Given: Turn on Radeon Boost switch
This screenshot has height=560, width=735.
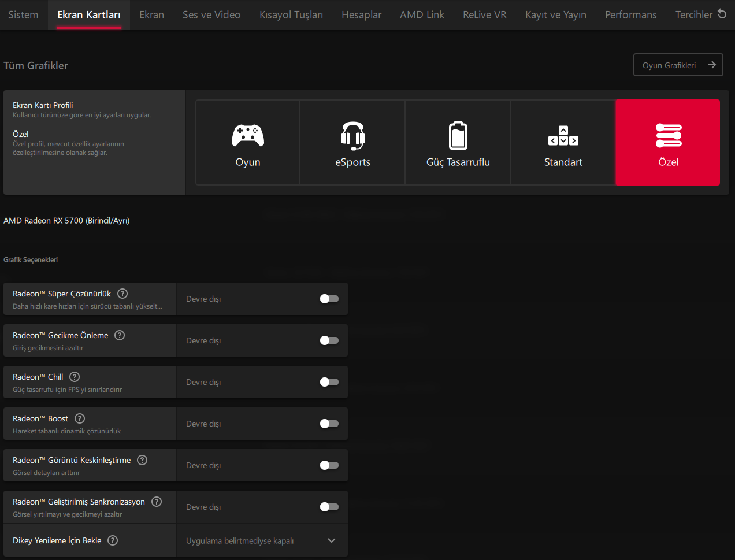Looking at the screenshot, I should pos(329,424).
